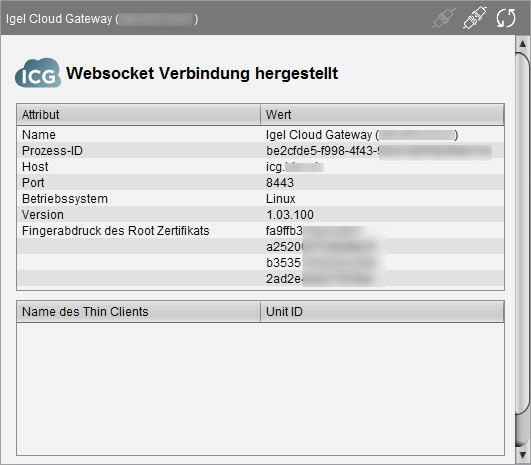Click the vertical scrollbar thumb
This screenshot has width=531, height=465.
522,233
